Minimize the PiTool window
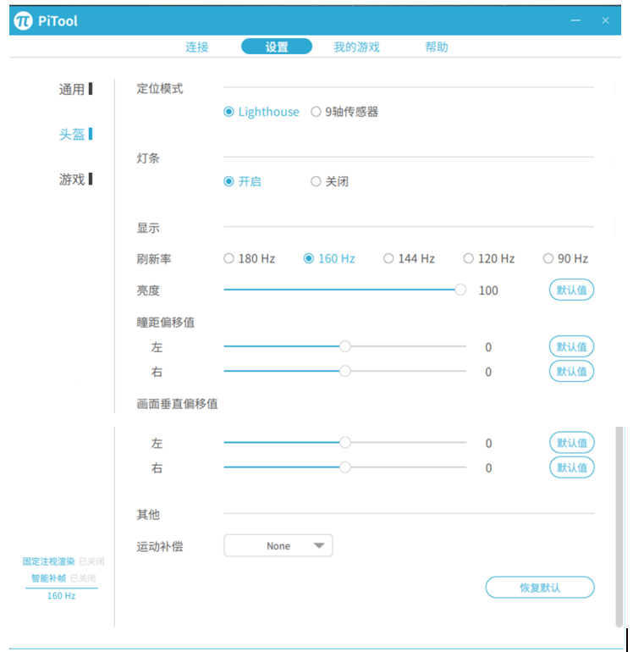 coord(575,20)
